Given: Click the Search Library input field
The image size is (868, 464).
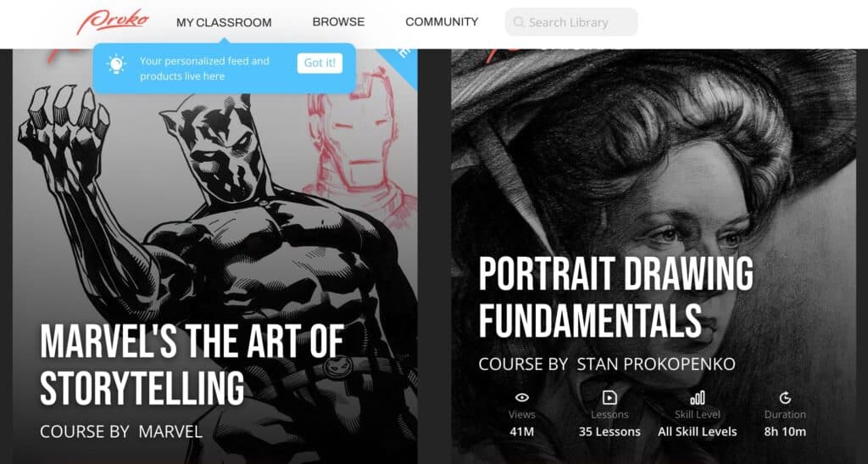Looking at the screenshot, I should pos(571,22).
